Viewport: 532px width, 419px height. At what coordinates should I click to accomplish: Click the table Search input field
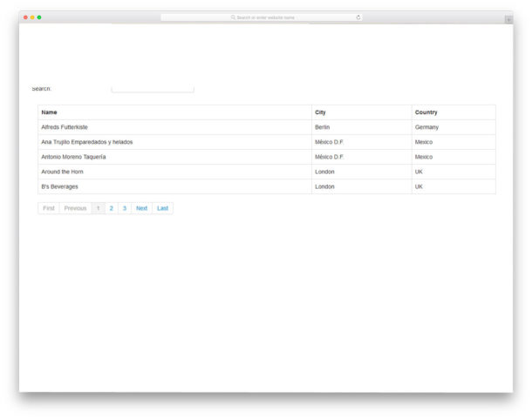click(x=153, y=88)
